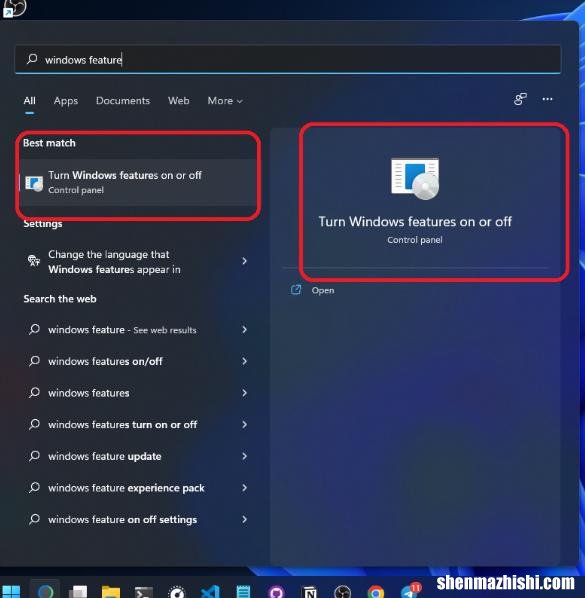Open Google Chrome from the taskbar

[x=376, y=592]
